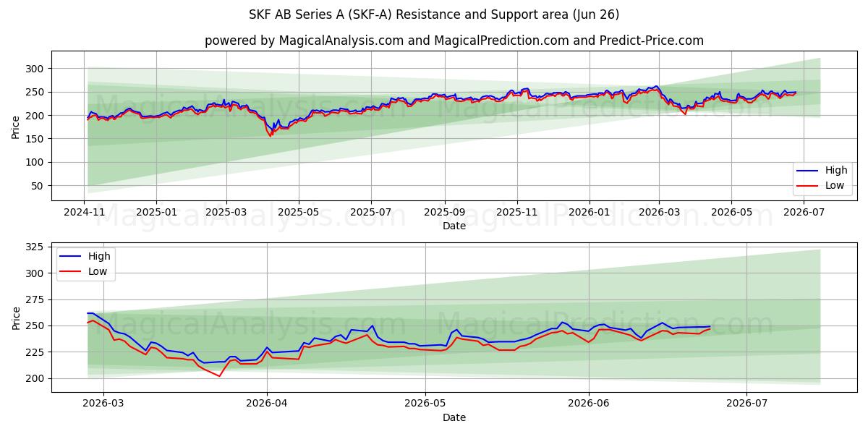868x434 pixels.
Task: Click the top chart x-axis label '2024-11'
Action: tap(85, 212)
